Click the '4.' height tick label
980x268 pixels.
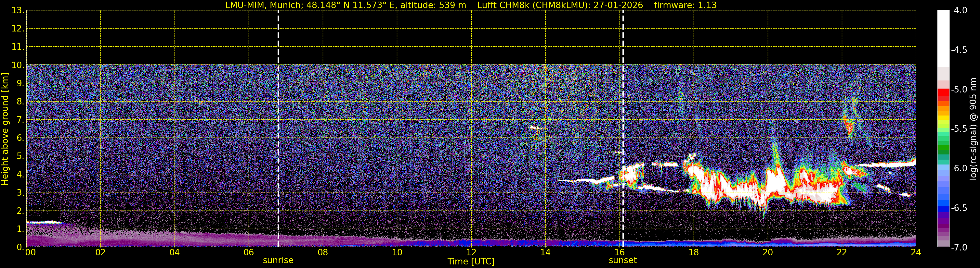[x=20, y=175]
